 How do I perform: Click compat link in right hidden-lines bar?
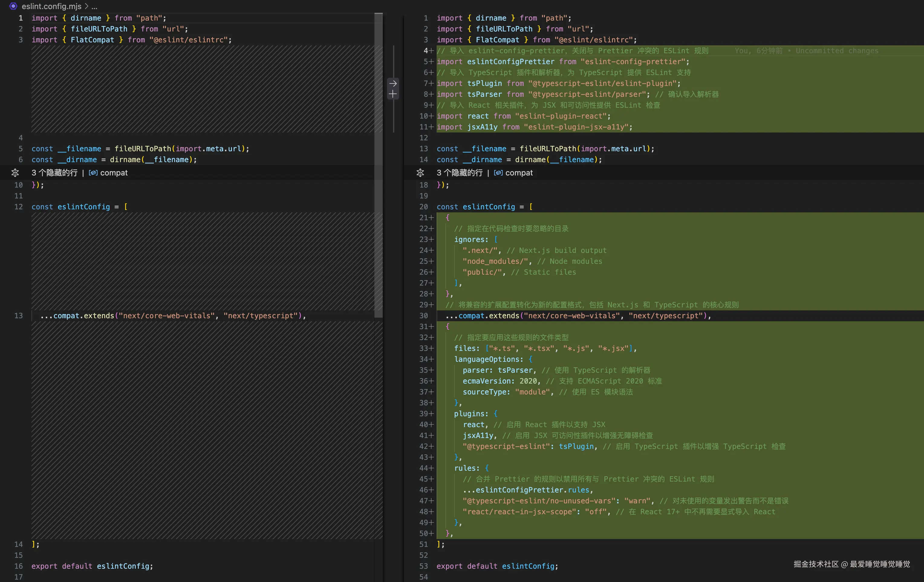pos(519,173)
